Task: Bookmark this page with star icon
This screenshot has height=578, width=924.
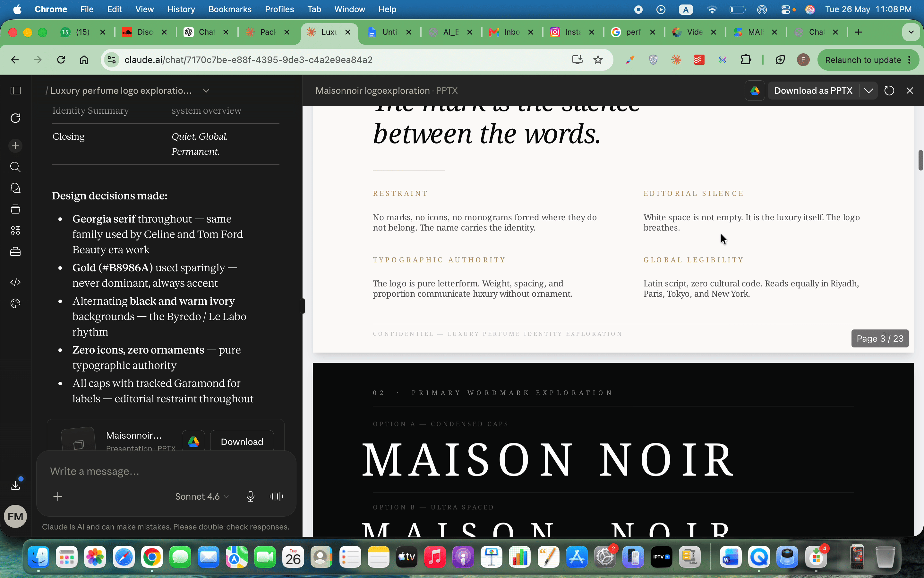Action: (598, 60)
